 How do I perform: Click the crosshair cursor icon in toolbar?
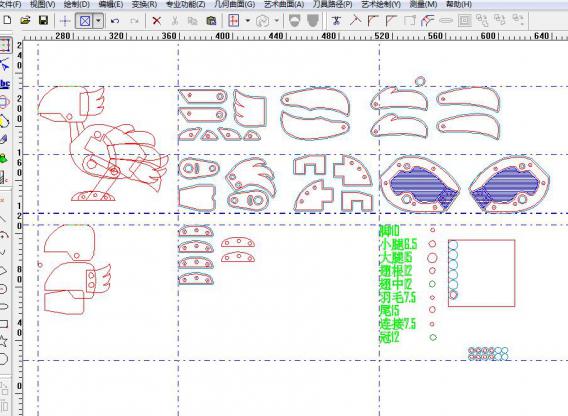(65, 21)
